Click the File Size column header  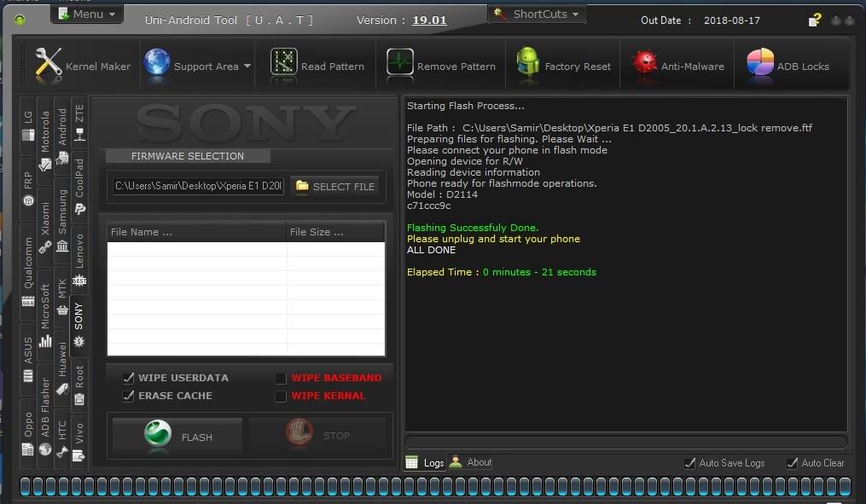335,232
